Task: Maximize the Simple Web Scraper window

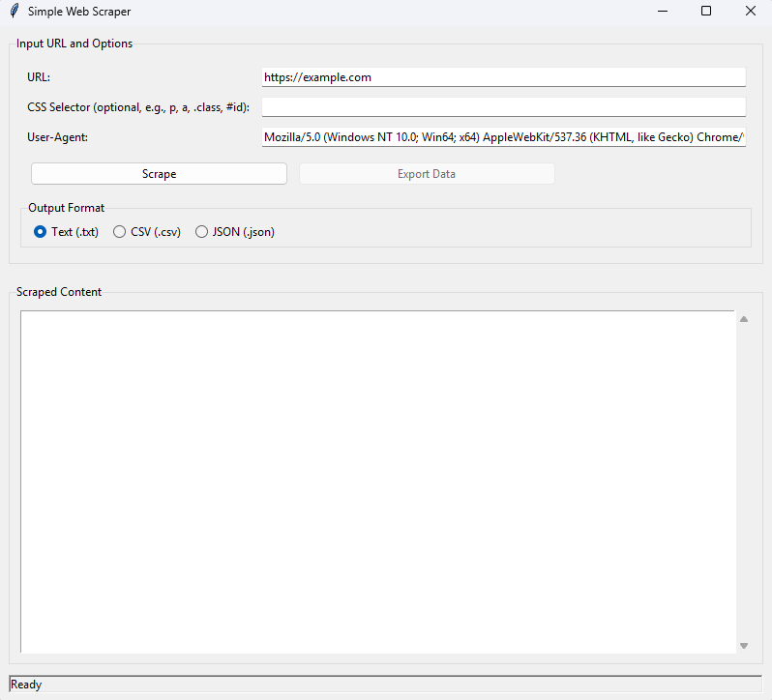Action: (706, 12)
